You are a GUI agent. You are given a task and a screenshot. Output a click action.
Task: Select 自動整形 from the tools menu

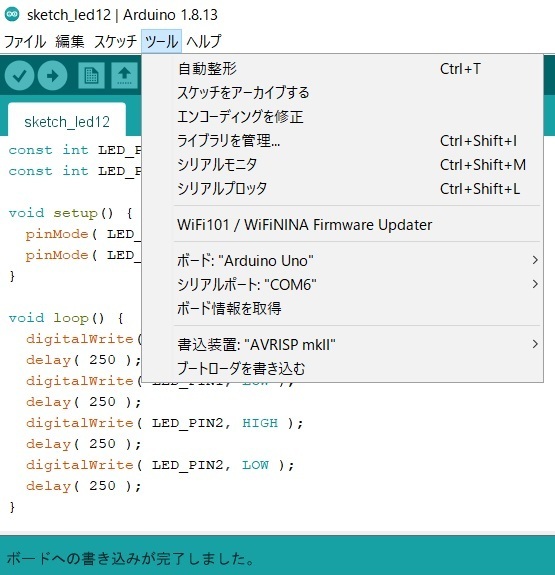[x=342, y=69]
